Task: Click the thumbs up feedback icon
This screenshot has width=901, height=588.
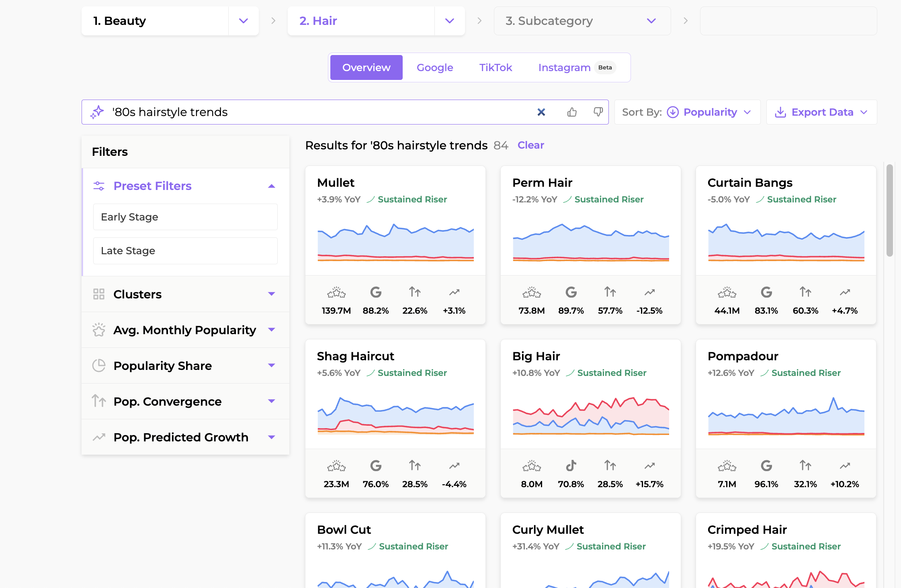Action: tap(572, 112)
